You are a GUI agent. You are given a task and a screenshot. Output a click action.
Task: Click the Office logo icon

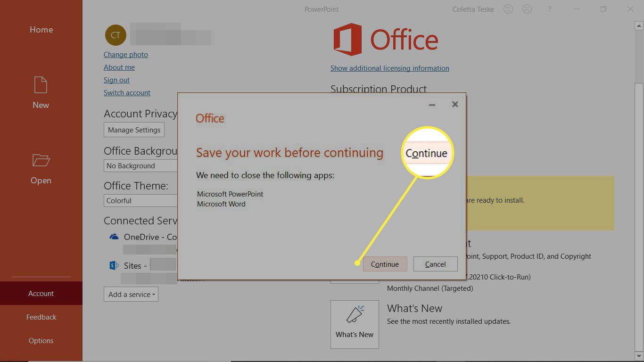click(347, 40)
